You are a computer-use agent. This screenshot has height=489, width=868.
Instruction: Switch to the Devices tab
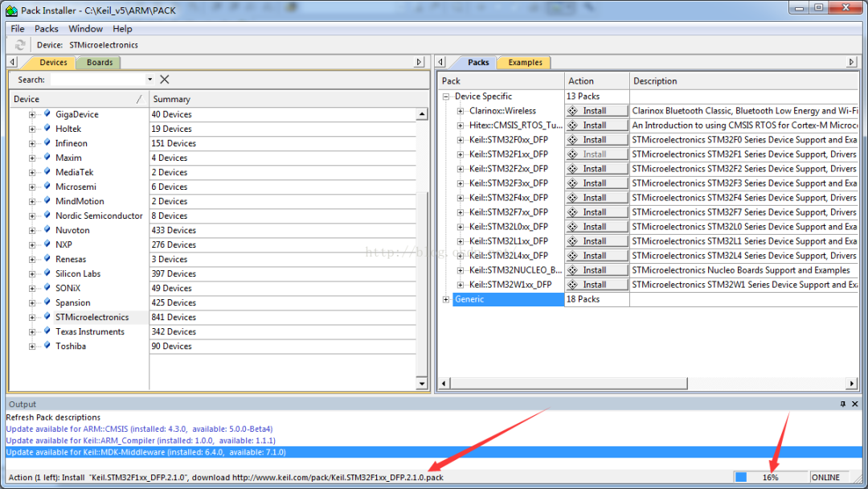pos(53,63)
